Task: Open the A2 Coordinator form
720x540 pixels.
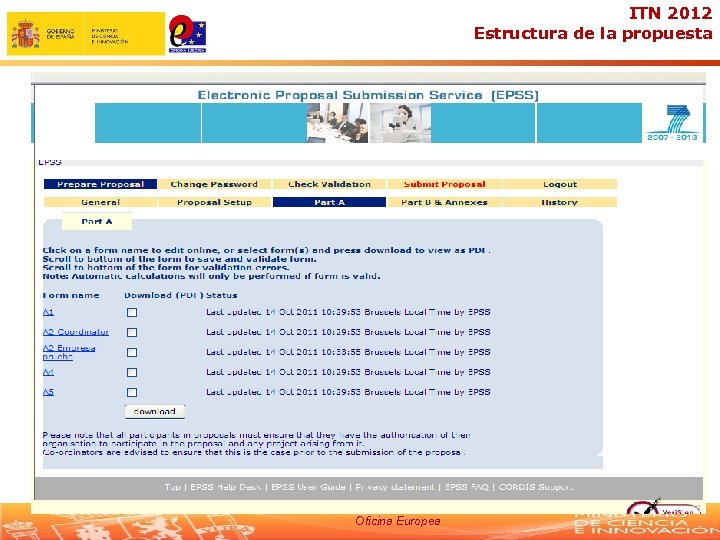Action: click(76, 332)
